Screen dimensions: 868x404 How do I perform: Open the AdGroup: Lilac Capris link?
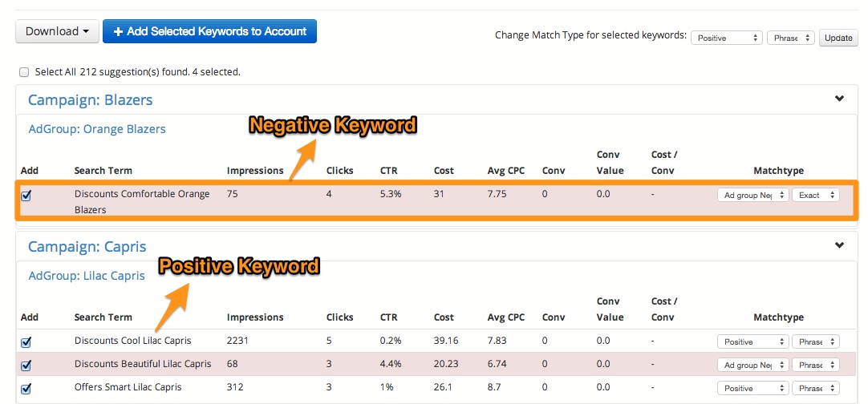pyautogui.click(x=87, y=276)
